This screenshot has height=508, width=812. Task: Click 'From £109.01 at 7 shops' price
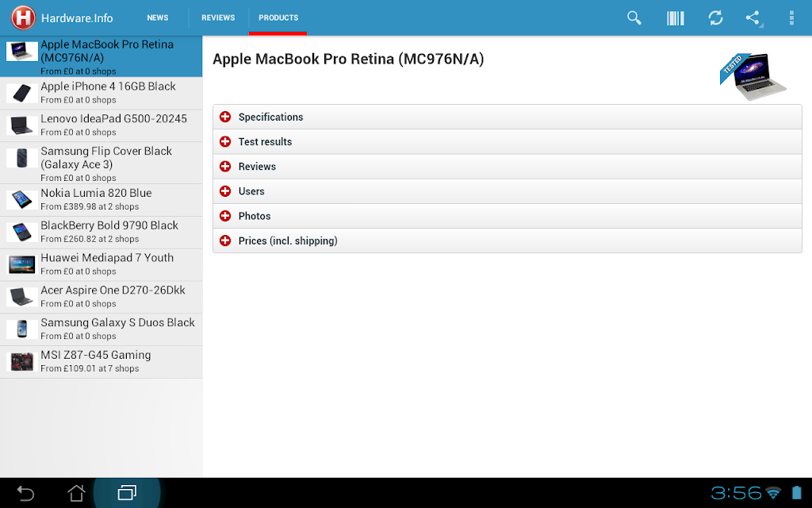tap(90, 368)
